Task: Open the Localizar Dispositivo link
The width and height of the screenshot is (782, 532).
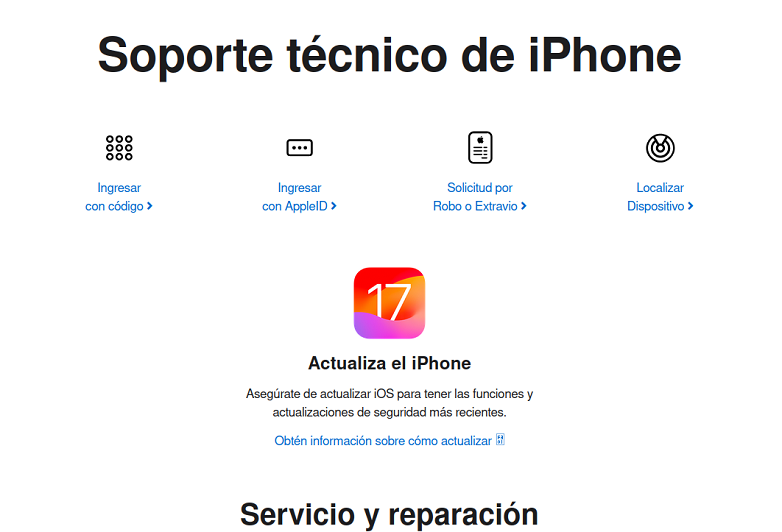Action: click(x=660, y=197)
